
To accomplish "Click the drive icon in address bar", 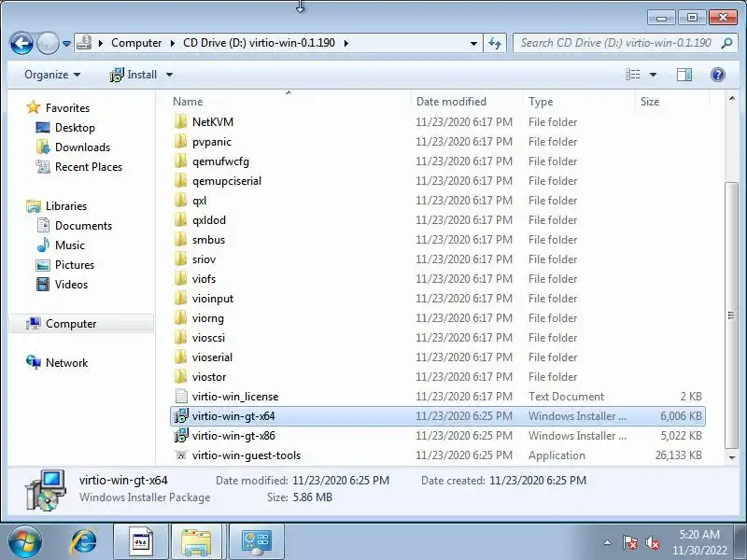I will pyautogui.click(x=84, y=43).
